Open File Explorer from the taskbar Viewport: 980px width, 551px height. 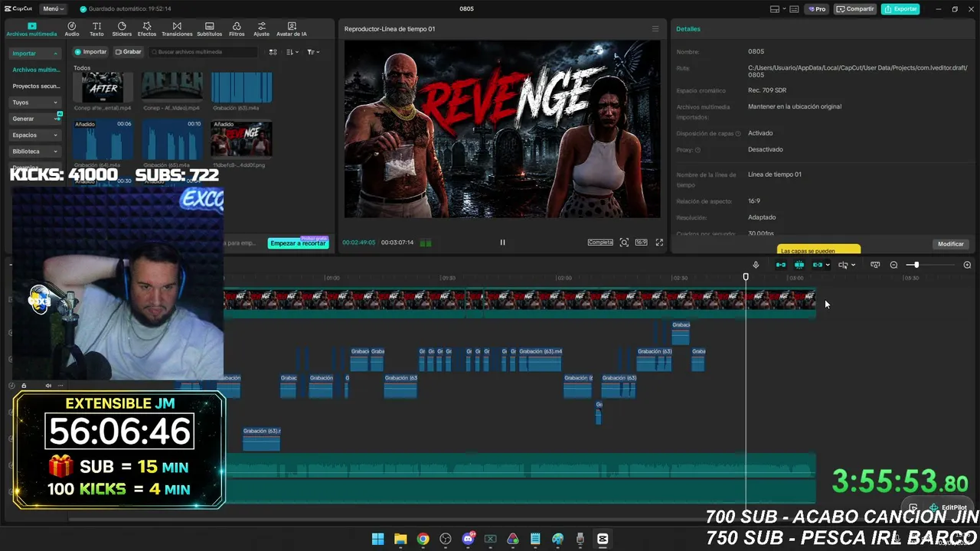click(x=400, y=539)
